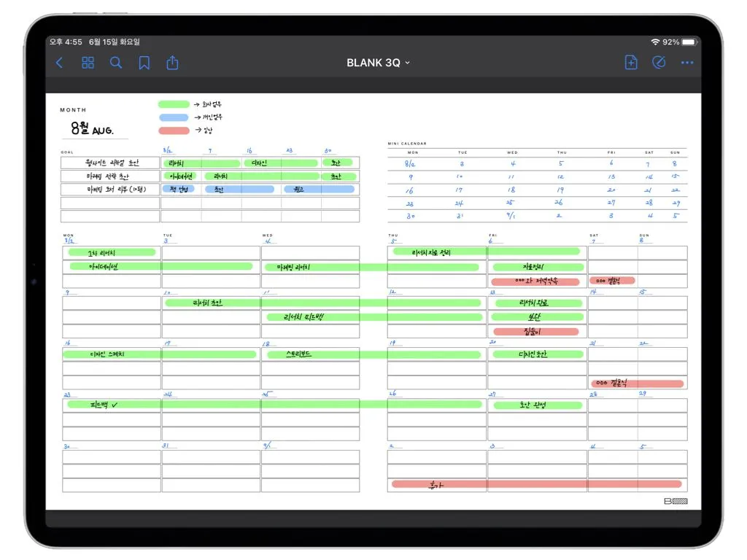Image resolution: width=747 pixels, height=560 pixels.
Task: Tap the green '초안 완성' bar on Friday
Action: tap(538, 405)
